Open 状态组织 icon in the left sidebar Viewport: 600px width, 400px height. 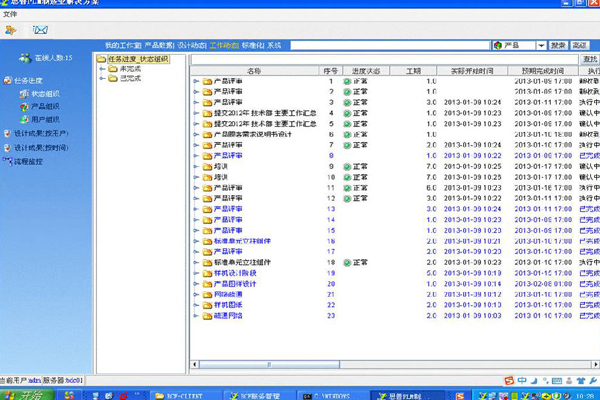click(24, 94)
